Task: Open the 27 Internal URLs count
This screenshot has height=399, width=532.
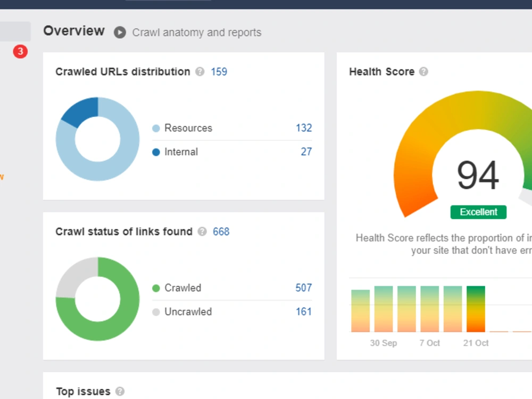Action: 306,152
